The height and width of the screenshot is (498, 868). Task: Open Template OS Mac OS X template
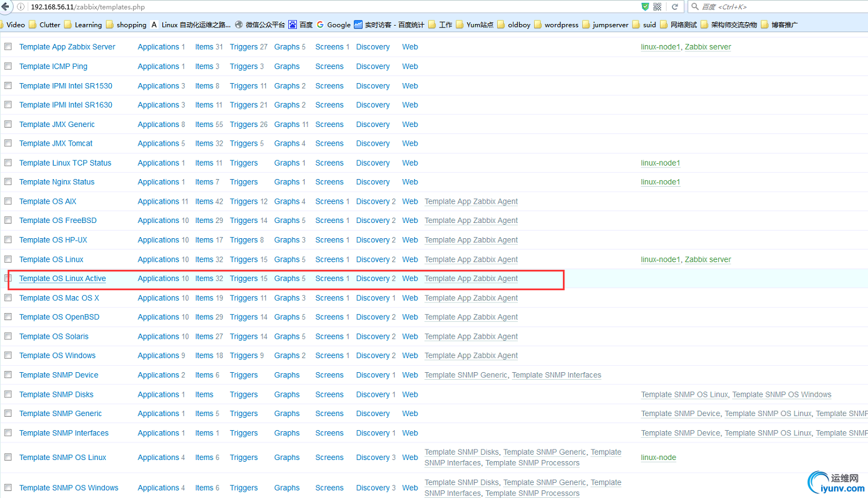tap(59, 298)
